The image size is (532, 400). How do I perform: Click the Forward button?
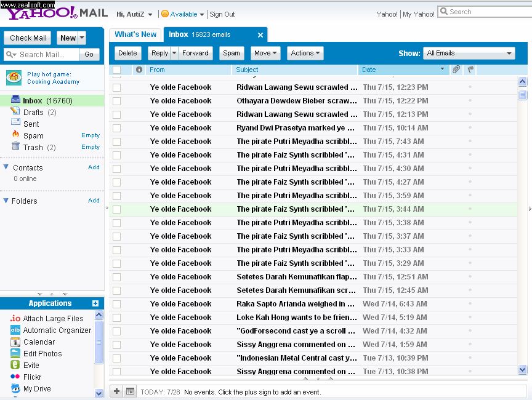click(x=195, y=53)
